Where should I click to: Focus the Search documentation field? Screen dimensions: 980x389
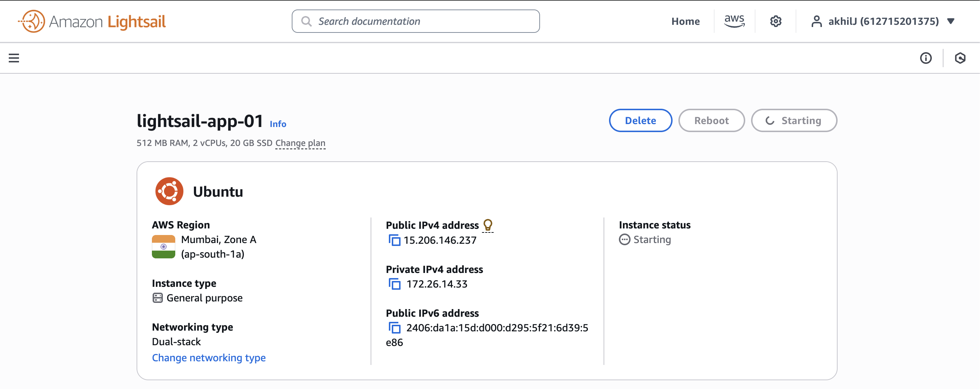point(416,21)
